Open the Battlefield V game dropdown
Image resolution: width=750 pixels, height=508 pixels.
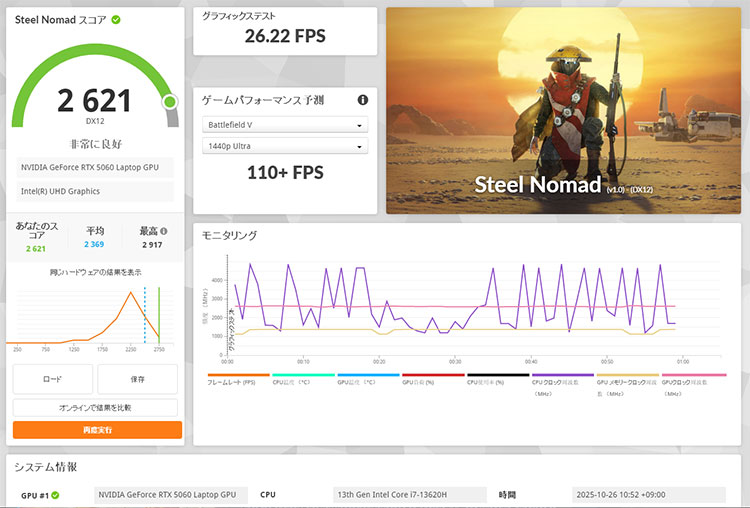[284, 125]
